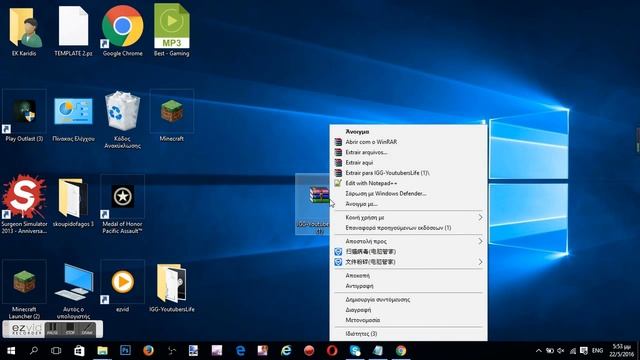
Task: Expand the Αποστολή προς submenu
Action: coord(408,241)
